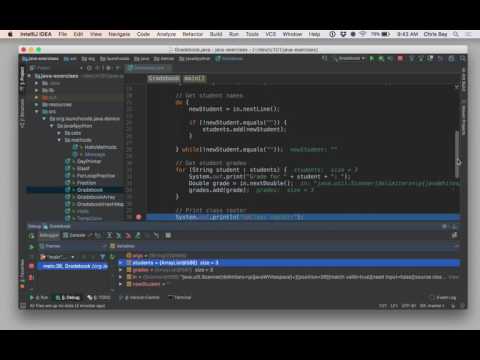Click red Stop icon in debug sidebar

click(31, 266)
